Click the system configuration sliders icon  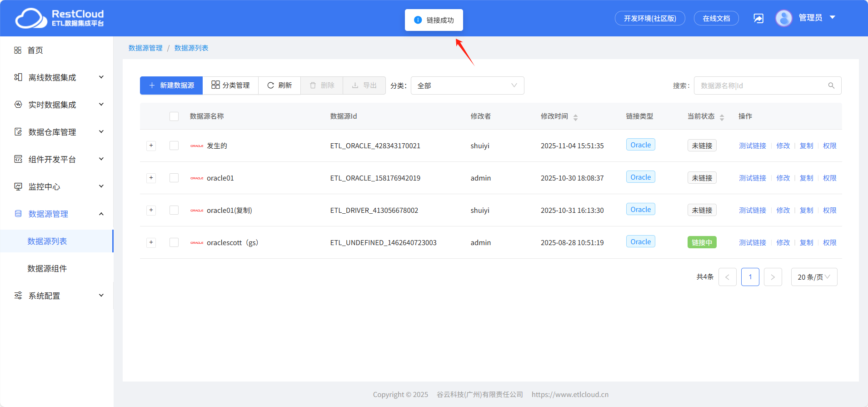coord(18,296)
